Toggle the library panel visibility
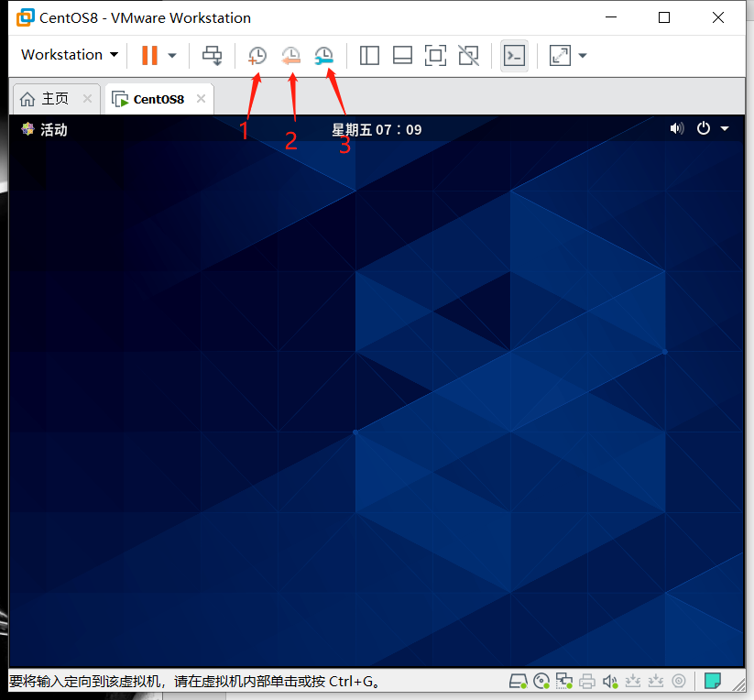This screenshot has height=700, width=754. coord(369,55)
